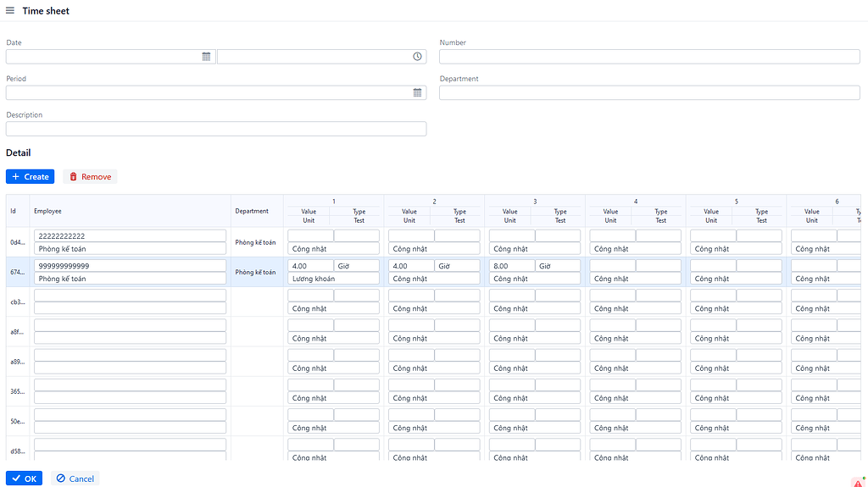Select the 8.00 value under day 3

[x=511, y=266]
